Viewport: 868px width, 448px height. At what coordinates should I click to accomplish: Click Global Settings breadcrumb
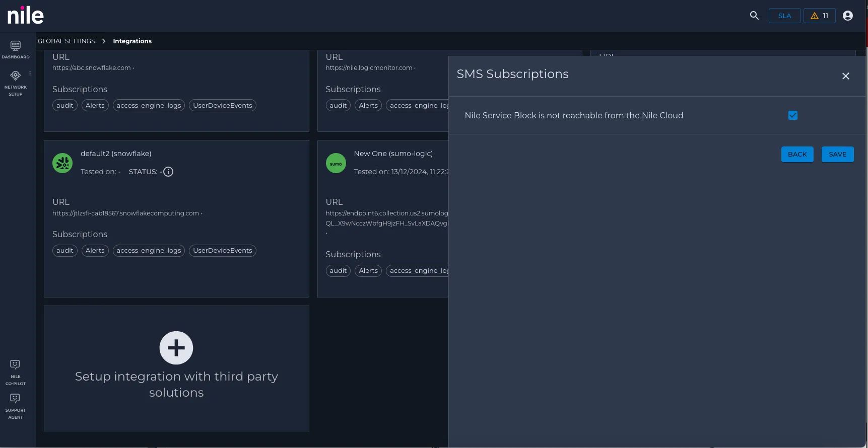pyautogui.click(x=66, y=41)
